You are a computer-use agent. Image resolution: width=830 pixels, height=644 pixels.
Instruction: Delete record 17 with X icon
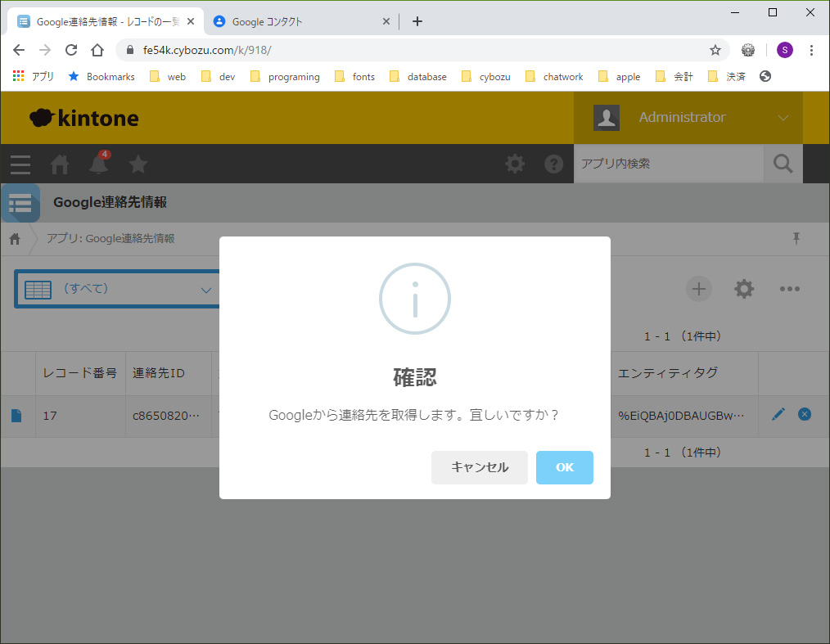(x=804, y=414)
